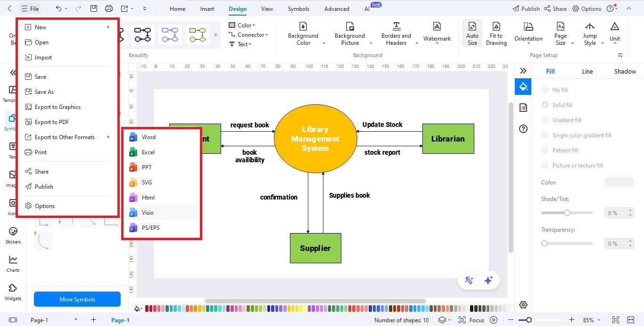This screenshot has width=644, height=326.
Task: Click the Publish button at top right
Action: point(526,8)
